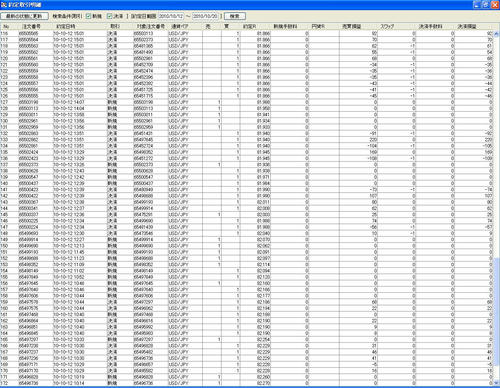The width and height of the screenshot is (500, 388).
Task: Click the end date field 2010/10/20
Action: tap(205, 16)
